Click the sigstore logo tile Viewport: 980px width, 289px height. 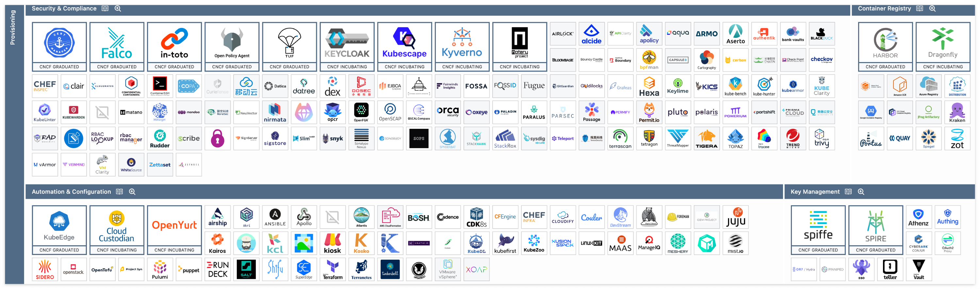point(275,139)
